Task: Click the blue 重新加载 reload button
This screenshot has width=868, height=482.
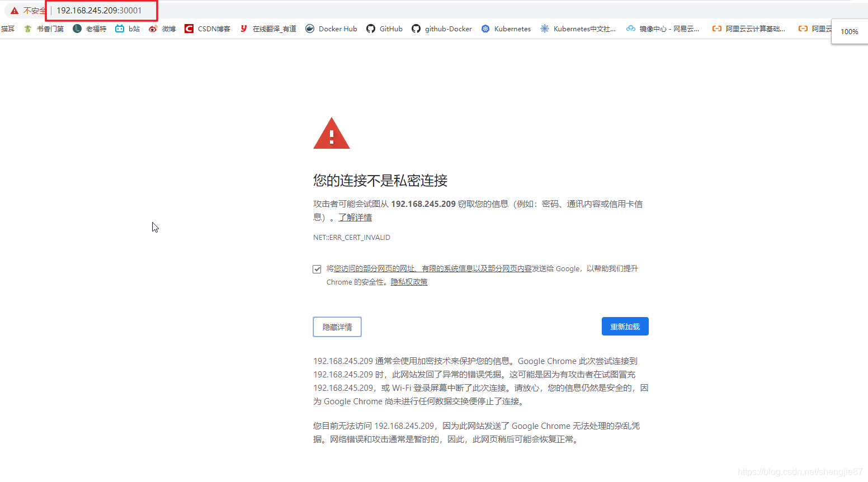Action: [x=625, y=326]
